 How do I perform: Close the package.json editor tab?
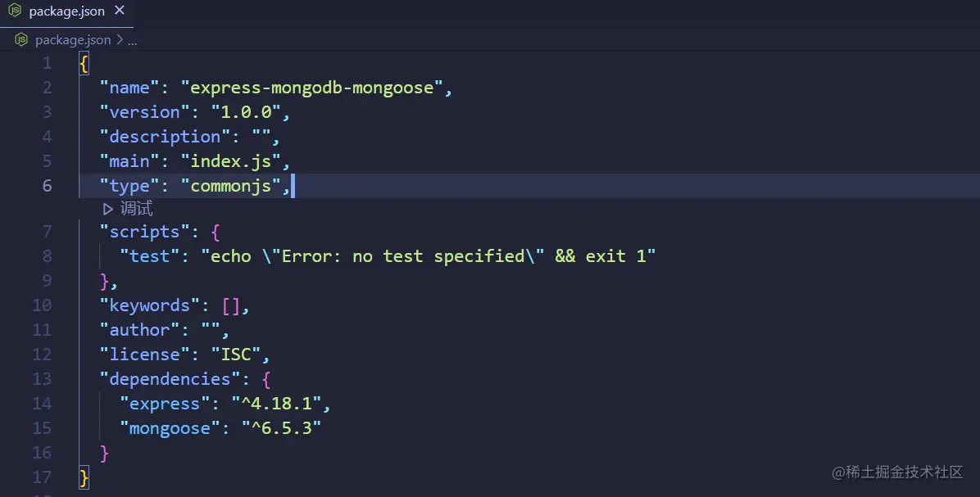[120, 11]
